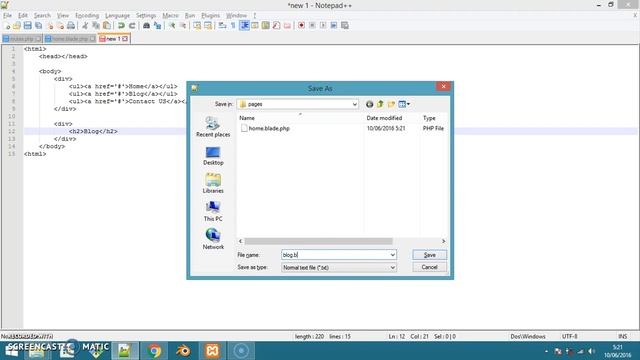Image resolution: width=640 pixels, height=360 pixels.
Task: Click the Save toolbar icon in Notepad++
Action: 27,26
